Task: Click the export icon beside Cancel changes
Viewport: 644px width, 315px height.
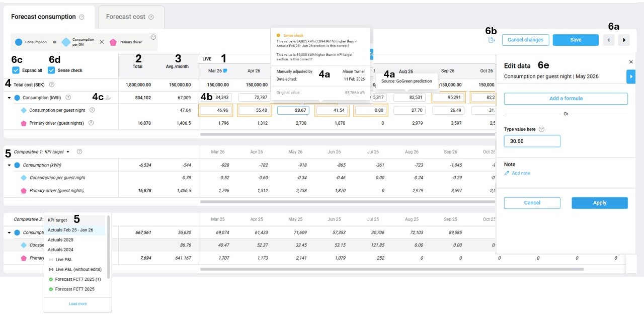Action: pos(492,40)
